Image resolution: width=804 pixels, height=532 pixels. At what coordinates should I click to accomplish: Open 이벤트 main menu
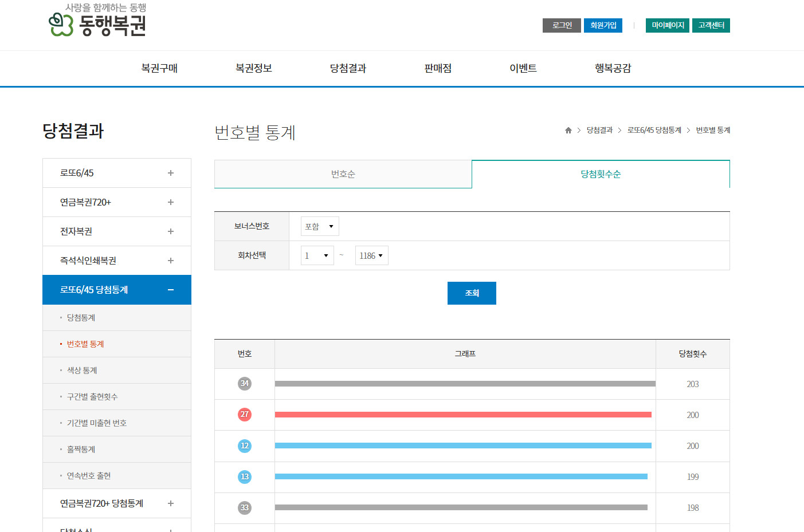[523, 68]
